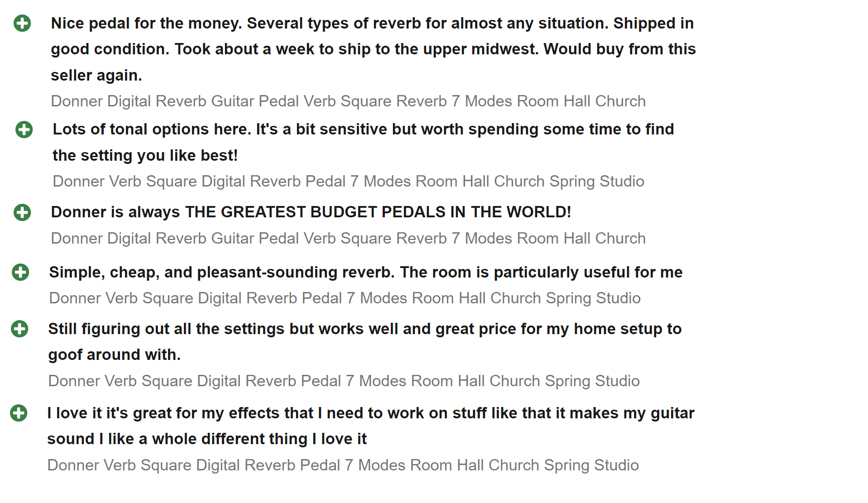Select the plus icon beside 'I love it it's great'
Image resolution: width=868 pixels, height=503 pixels.
tap(19, 413)
